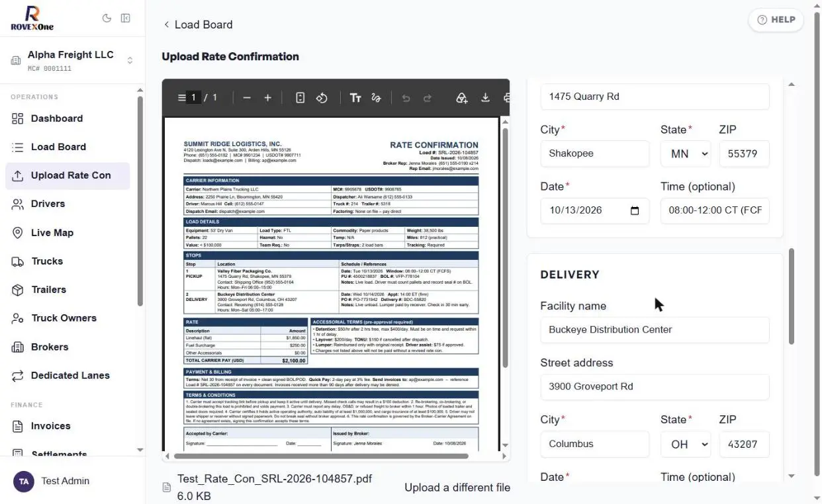This screenshot has height=504, width=822.
Task: Click the Trailers box icon
Action: tap(18, 290)
